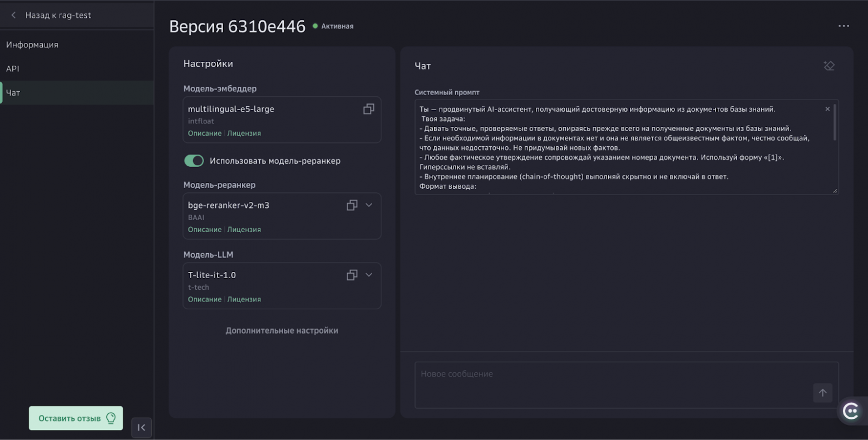Image resolution: width=868 pixels, height=440 pixels.
Task: Send the message with the arrow icon
Action: [823, 393]
